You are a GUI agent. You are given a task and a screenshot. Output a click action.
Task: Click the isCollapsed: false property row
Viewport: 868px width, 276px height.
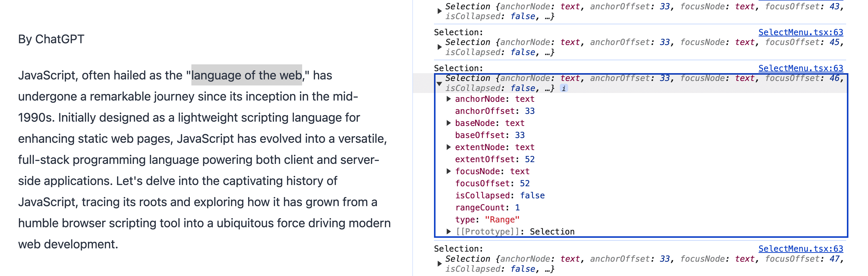pyautogui.click(x=500, y=195)
